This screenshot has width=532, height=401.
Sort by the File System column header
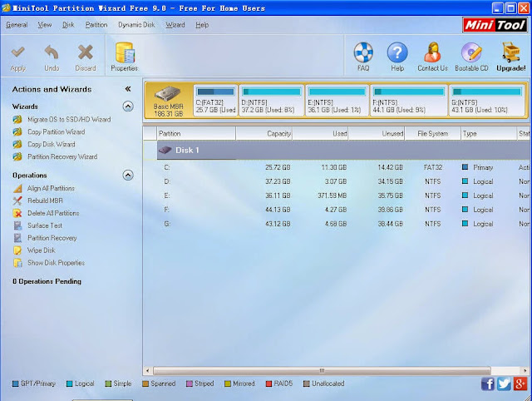[432, 133]
